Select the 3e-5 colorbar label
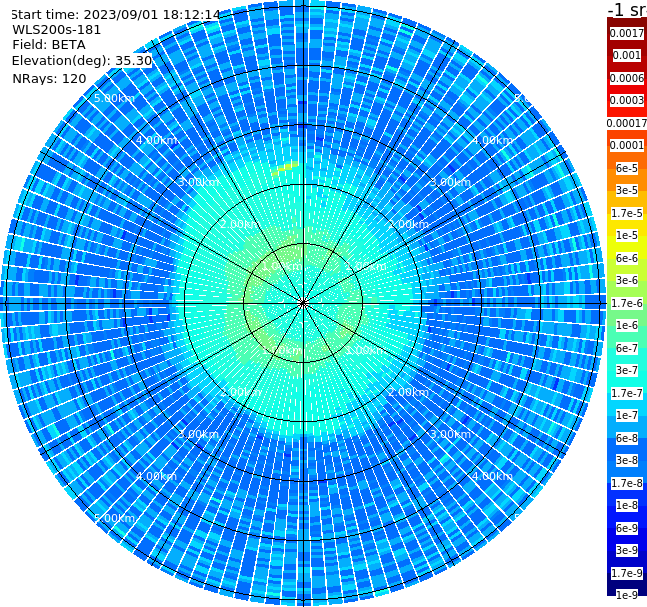Image resolution: width=647 pixels, height=607 pixels. (x=627, y=190)
